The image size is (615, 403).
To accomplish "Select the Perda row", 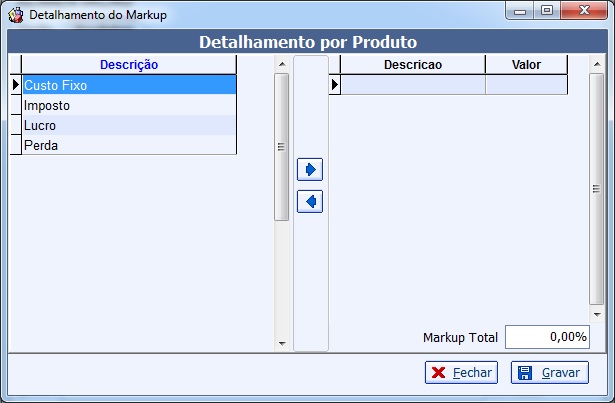I will [129, 145].
